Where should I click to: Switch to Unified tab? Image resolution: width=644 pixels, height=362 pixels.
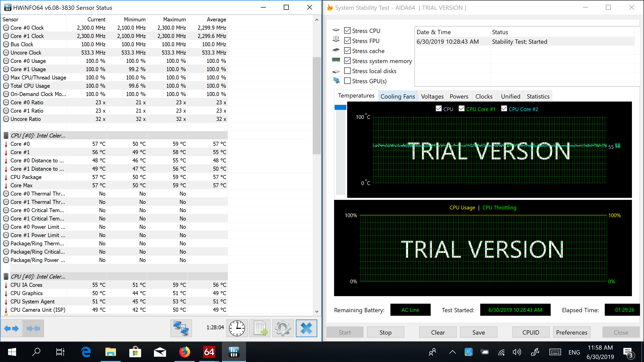click(x=511, y=97)
